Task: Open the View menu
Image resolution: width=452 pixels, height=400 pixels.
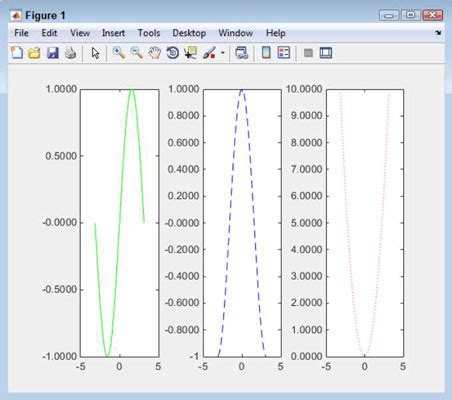Action: pyautogui.click(x=80, y=33)
